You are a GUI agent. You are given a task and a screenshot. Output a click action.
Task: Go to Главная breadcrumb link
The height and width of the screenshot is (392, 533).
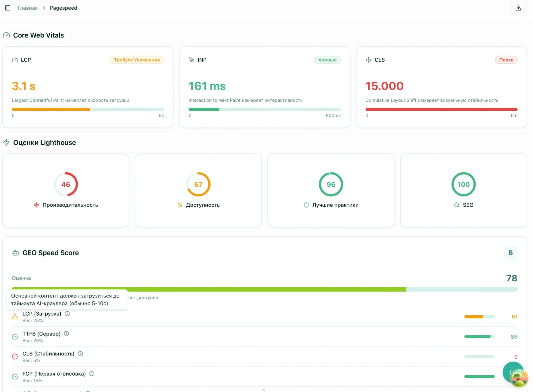(28, 8)
